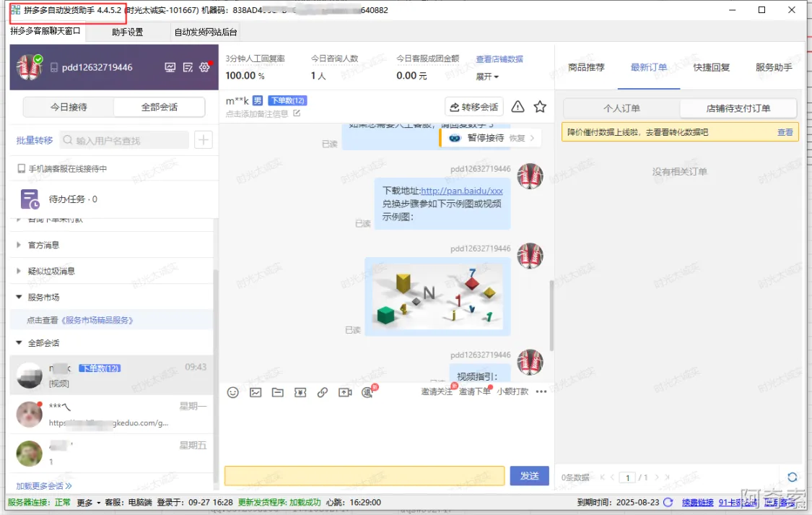This screenshot has height=515, width=812.
Task: Select the 最新订单 tab
Action: click(x=648, y=67)
